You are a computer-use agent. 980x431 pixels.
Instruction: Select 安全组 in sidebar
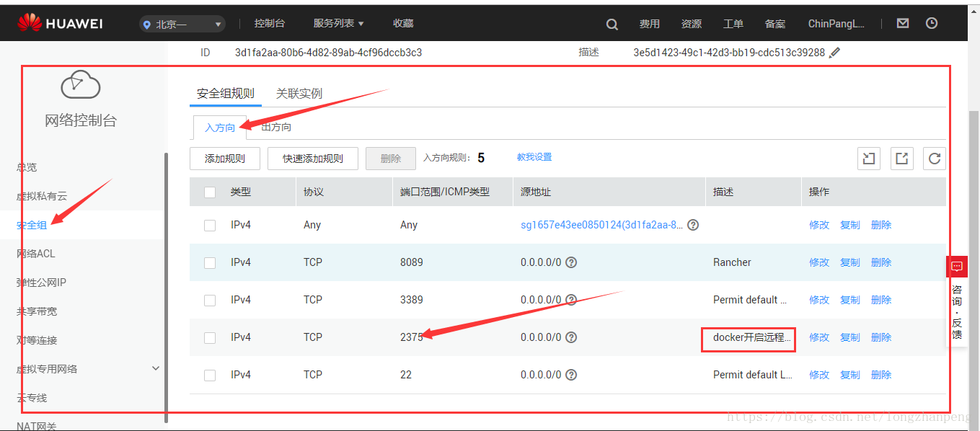[32, 225]
